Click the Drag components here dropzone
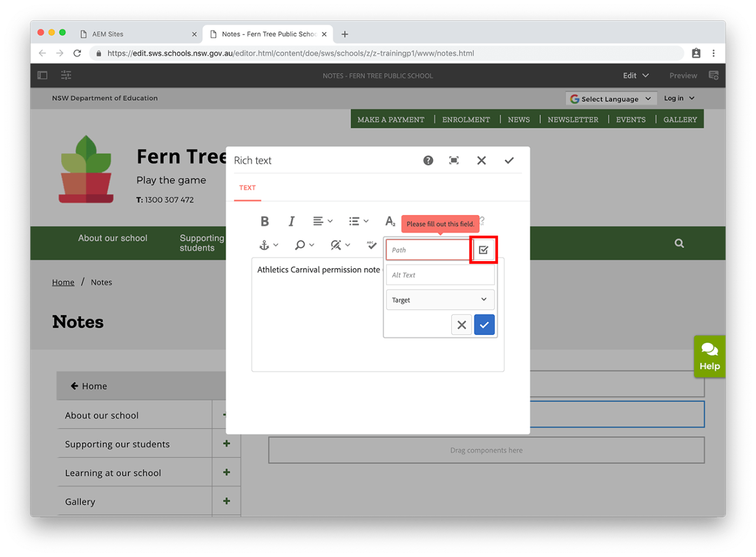The image size is (756, 557). (486, 450)
